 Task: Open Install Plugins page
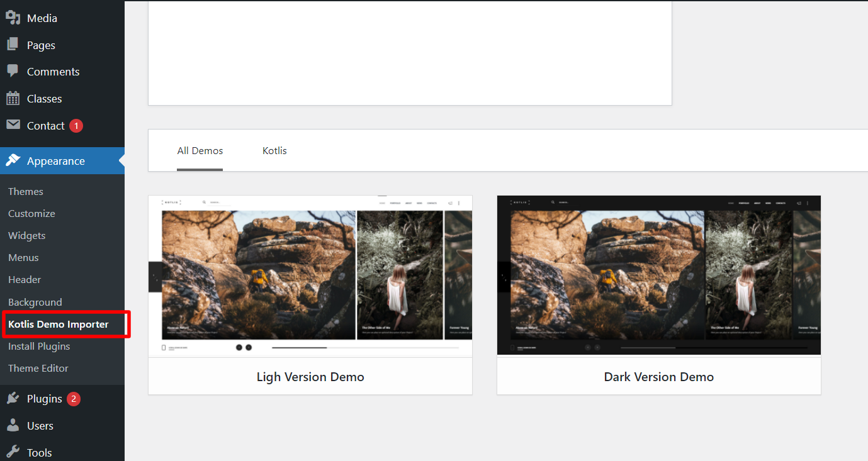click(39, 347)
